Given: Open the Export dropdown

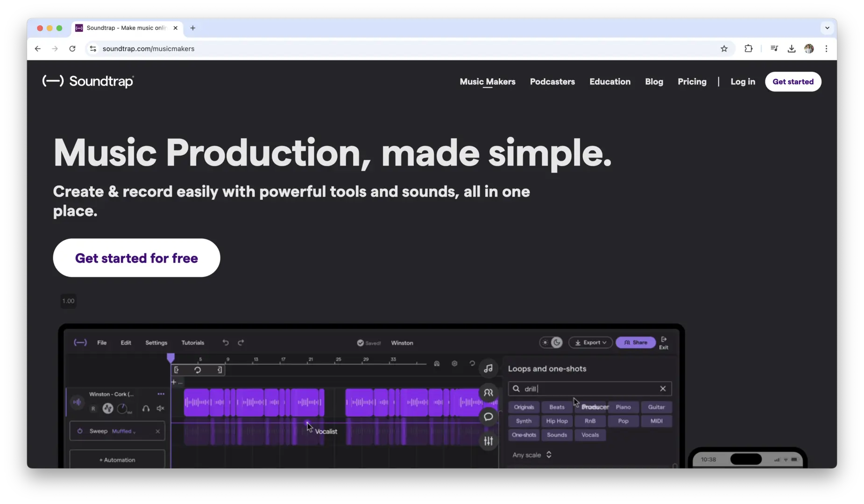Looking at the screenshot, I should click(591, 343).
